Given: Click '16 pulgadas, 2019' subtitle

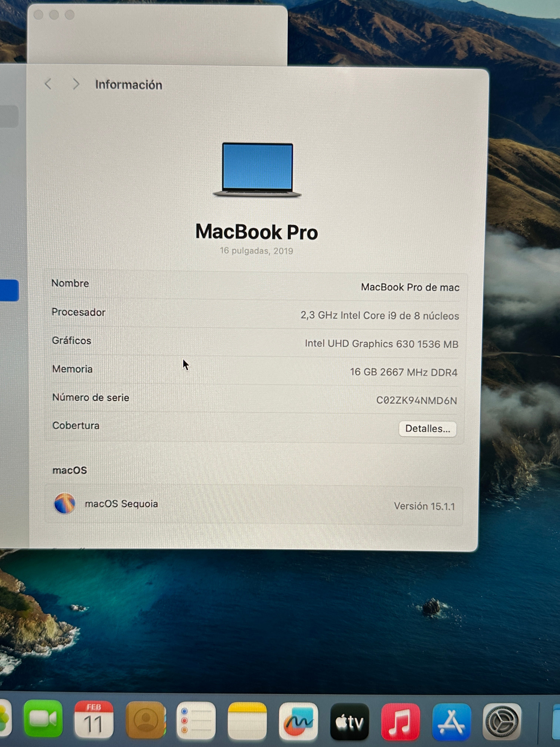Looking at the screenshot, I should (x=256, y=251).
